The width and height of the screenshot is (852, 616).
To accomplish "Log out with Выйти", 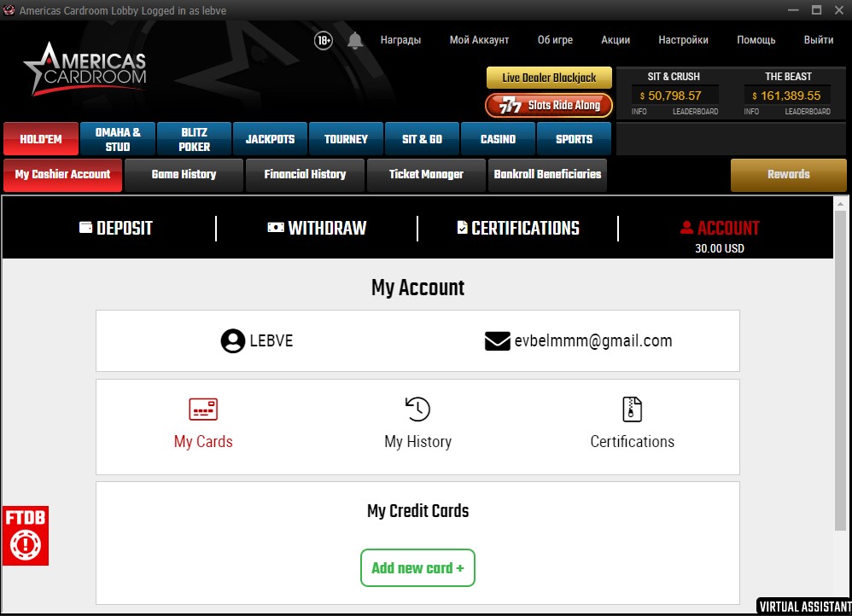I will [819, 39].
